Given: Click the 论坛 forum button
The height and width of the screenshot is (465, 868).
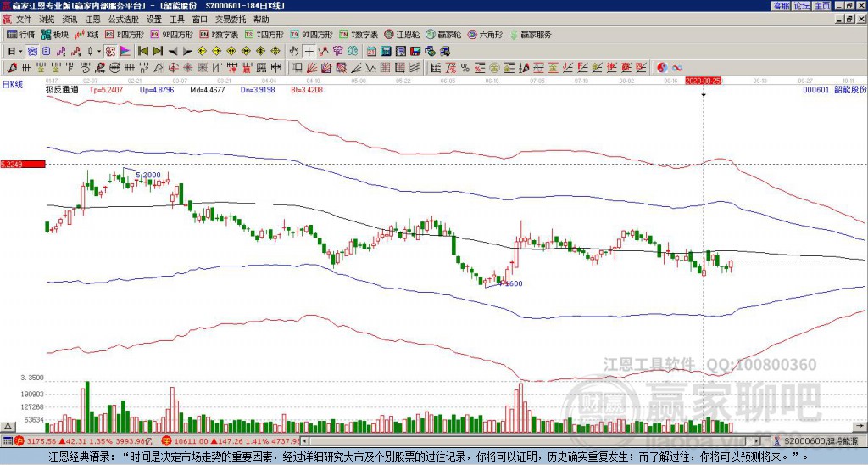Looking at the screenshot, I should 801,6.
